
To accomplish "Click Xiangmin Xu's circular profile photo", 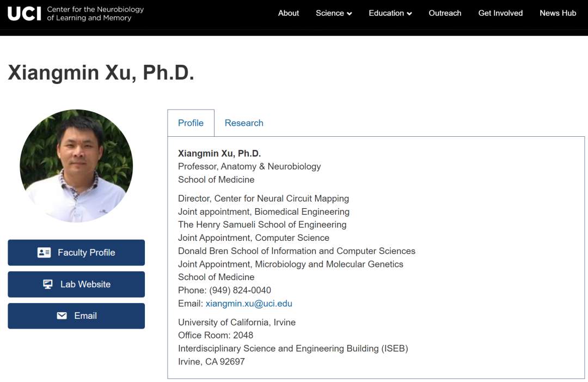I will [x=76, y=166].
